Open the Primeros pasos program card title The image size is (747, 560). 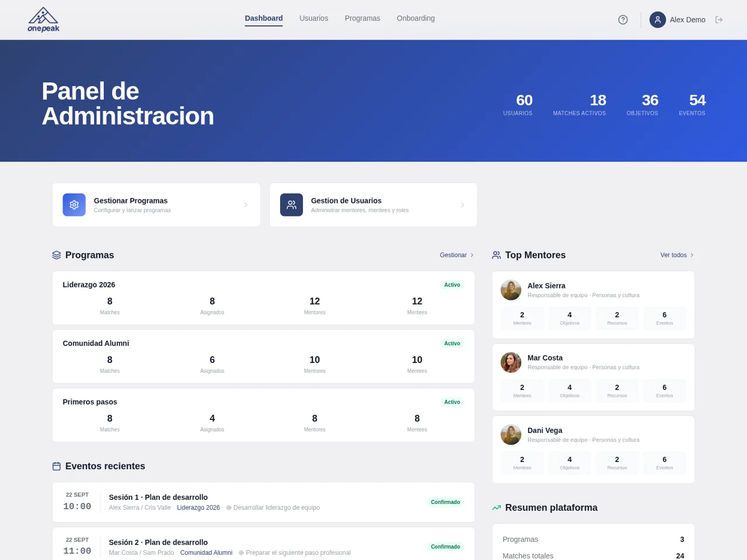(90, 402)
